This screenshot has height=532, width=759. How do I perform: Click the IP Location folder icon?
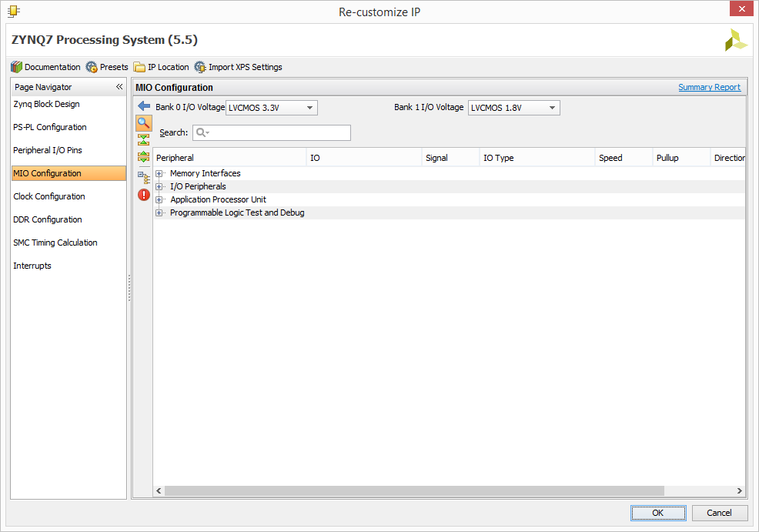click(139, 67)
